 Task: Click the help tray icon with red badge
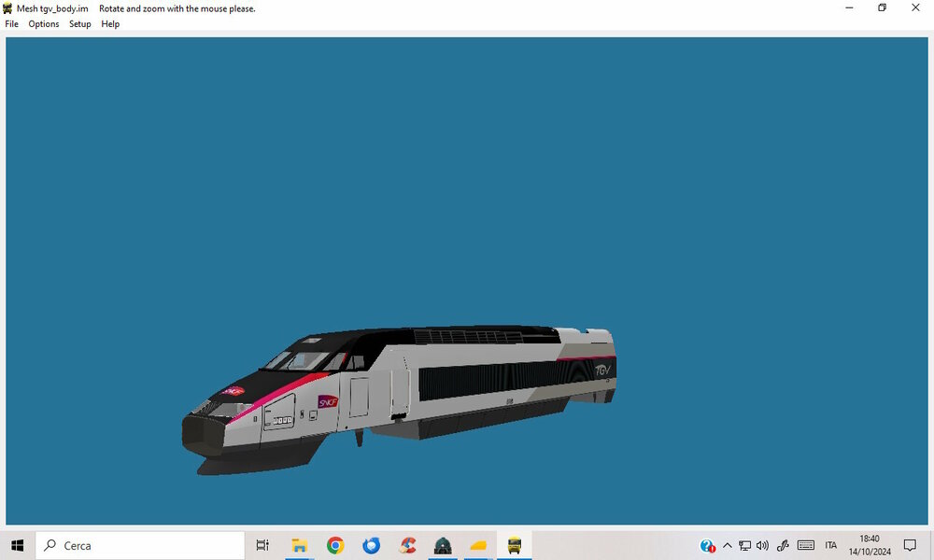[708, 546]
